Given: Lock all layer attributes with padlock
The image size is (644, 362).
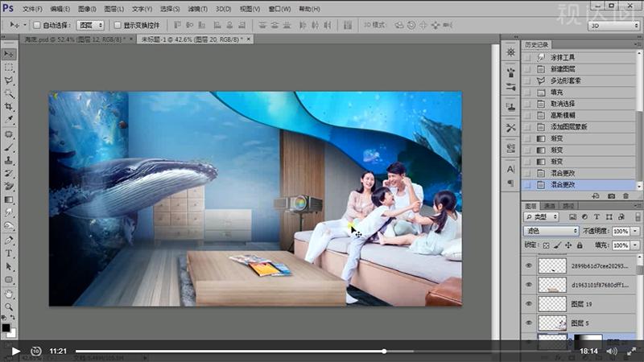Looking at the screenshot, I should (580, 245).
